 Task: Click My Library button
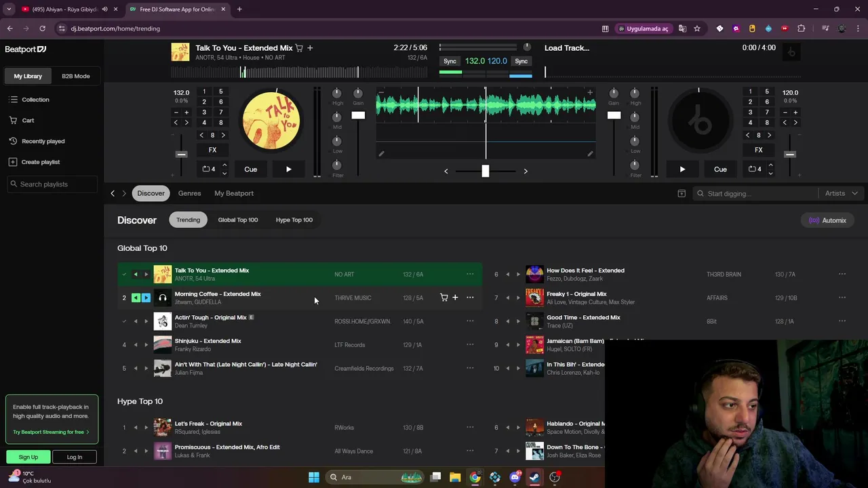point(28,76)
